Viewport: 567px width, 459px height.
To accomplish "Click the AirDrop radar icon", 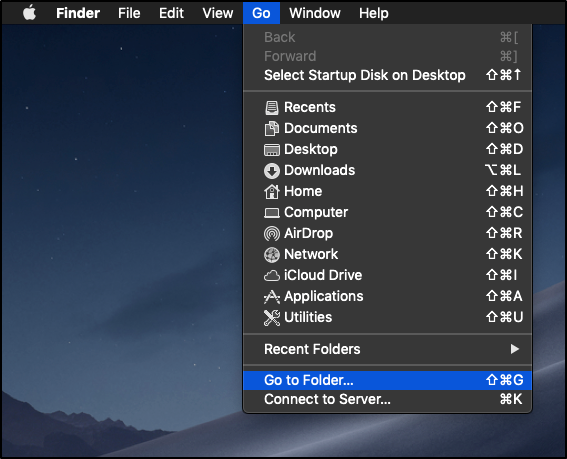I will pos(272,233).
